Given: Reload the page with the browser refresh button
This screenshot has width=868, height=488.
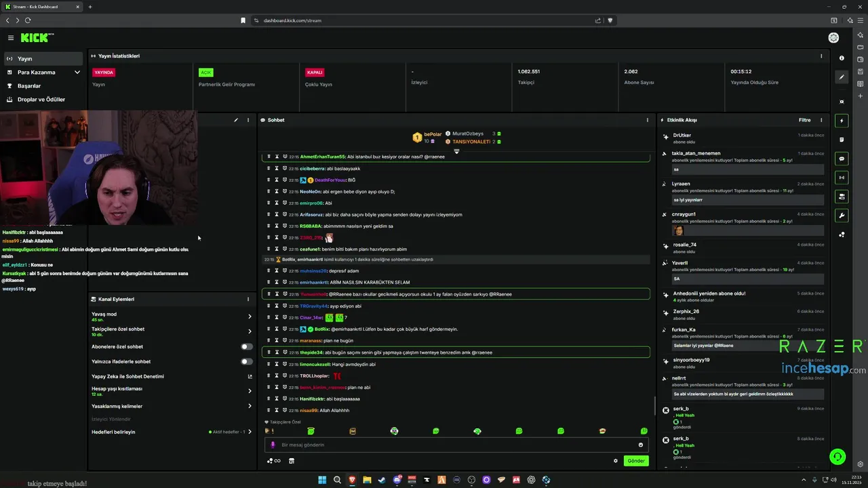Looking at the screenshot, I should (28, 20).
